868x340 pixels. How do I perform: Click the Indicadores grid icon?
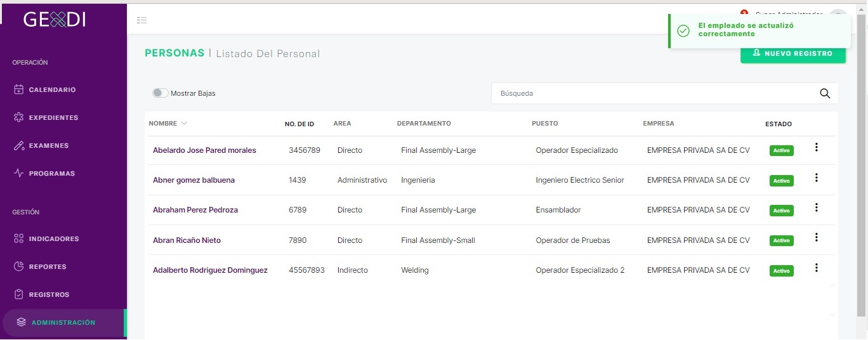click(19, 239)
